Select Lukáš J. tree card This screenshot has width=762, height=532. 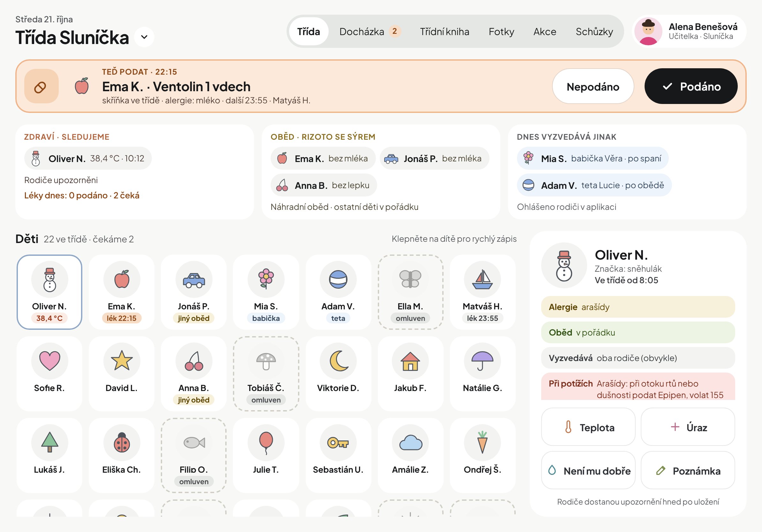pyautogui.click(x=49, y=455)
